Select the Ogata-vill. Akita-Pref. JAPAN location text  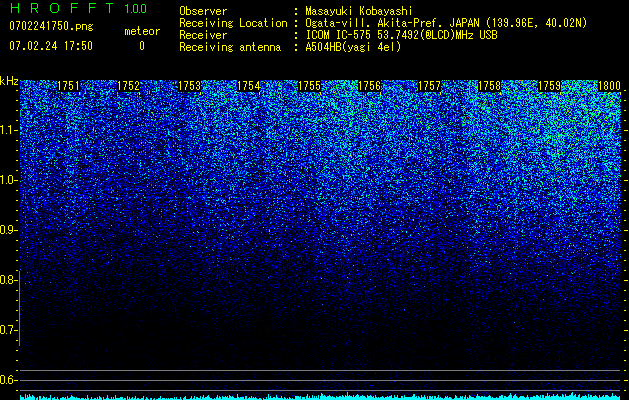446,23
